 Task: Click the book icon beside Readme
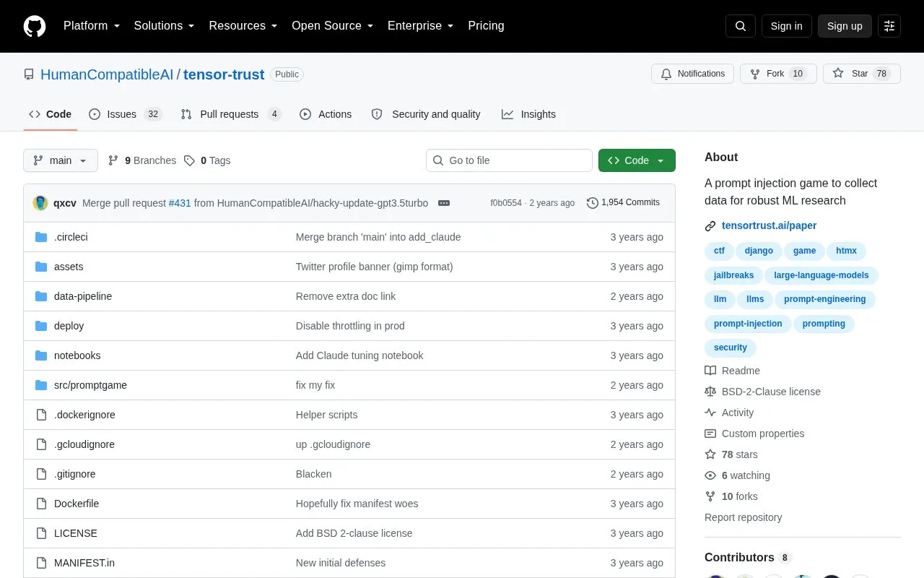(710, 371)
